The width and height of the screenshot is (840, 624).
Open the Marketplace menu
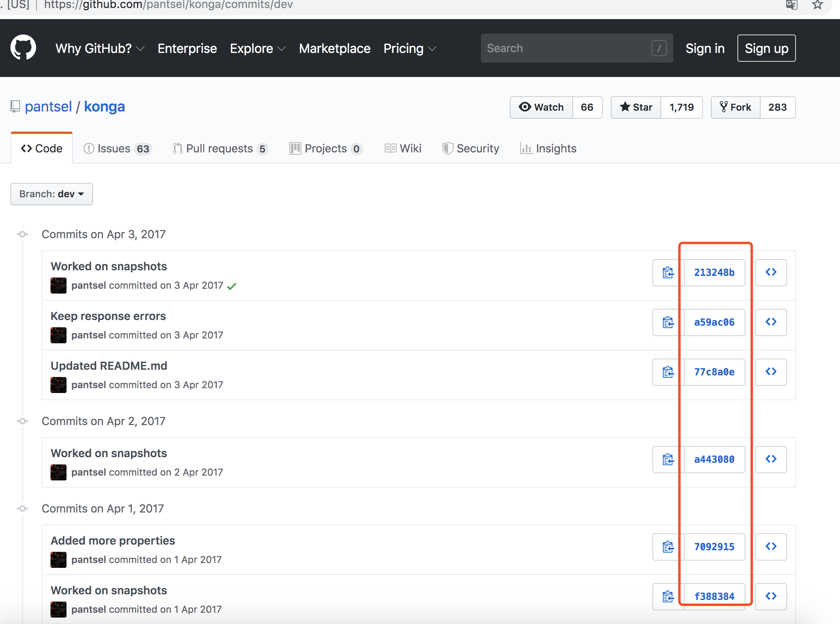click(x=335, y=48)
